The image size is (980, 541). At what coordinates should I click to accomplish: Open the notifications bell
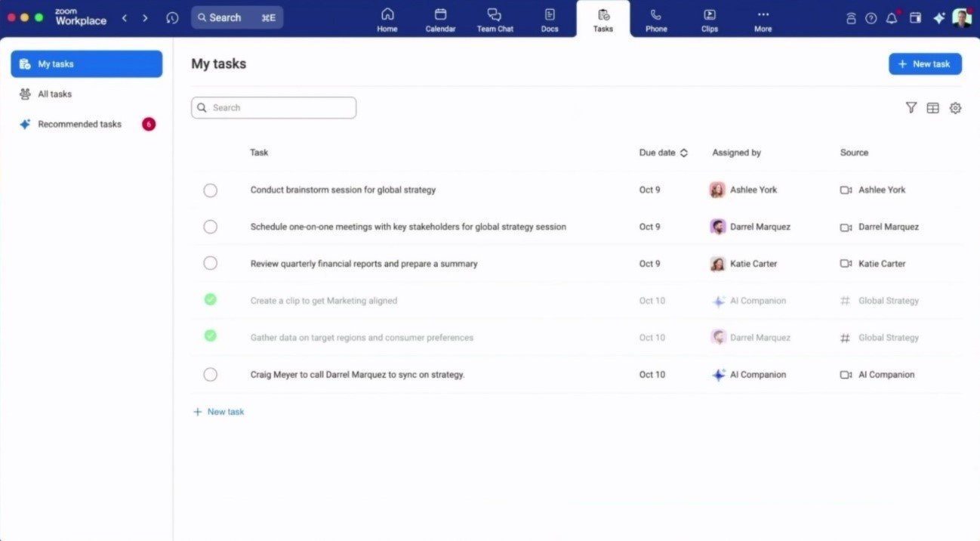(892, 18)
